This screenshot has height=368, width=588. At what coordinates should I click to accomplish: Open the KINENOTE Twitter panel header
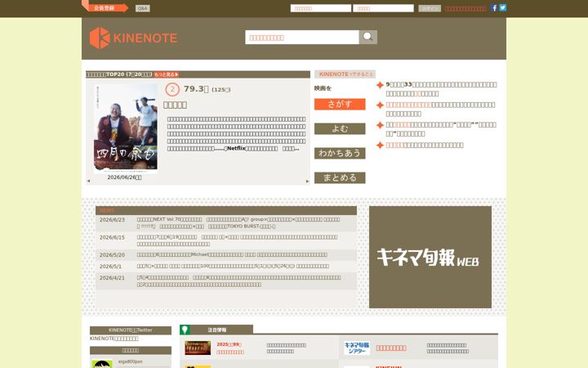pyautogui.click(x=131, y=330)
